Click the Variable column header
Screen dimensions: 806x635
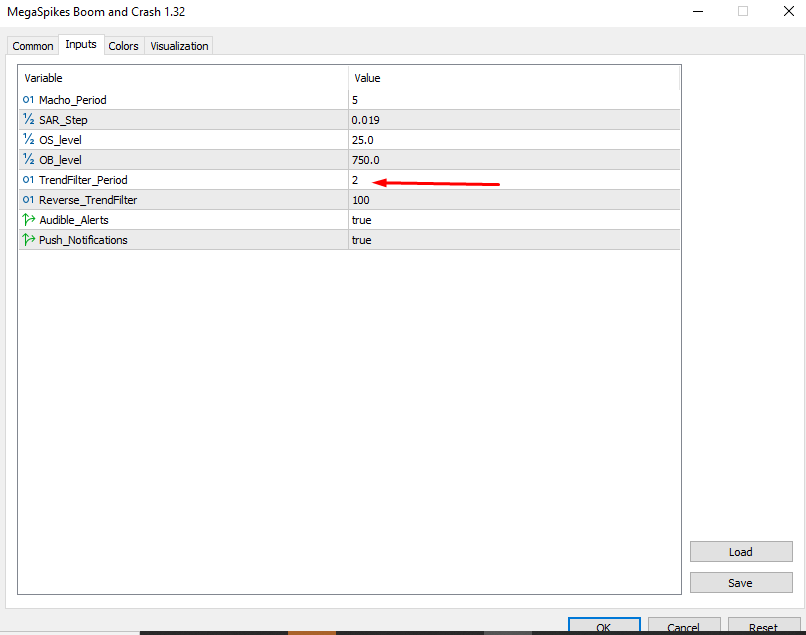(x=184, y=78)
